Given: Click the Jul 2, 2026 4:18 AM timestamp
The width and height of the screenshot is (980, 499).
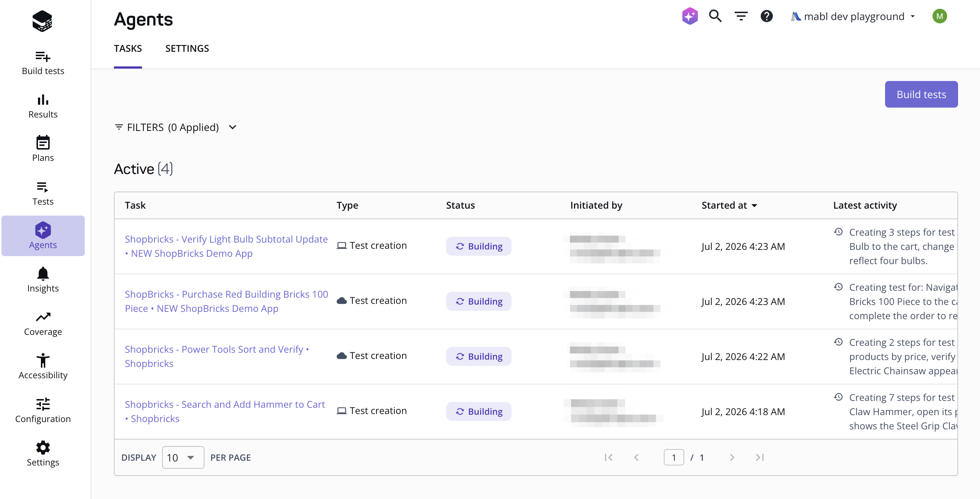Looking at the screenshot, I should click(x=743, y=411).
